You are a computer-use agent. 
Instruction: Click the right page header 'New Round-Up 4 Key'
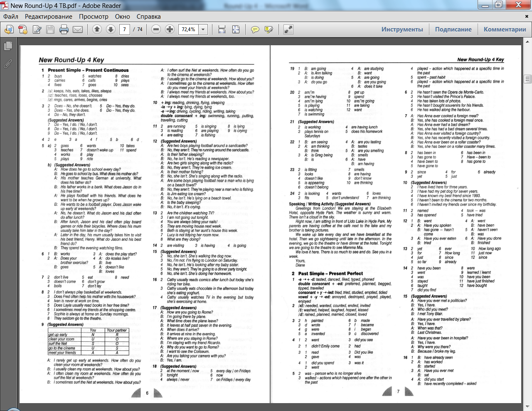(480, 60)
